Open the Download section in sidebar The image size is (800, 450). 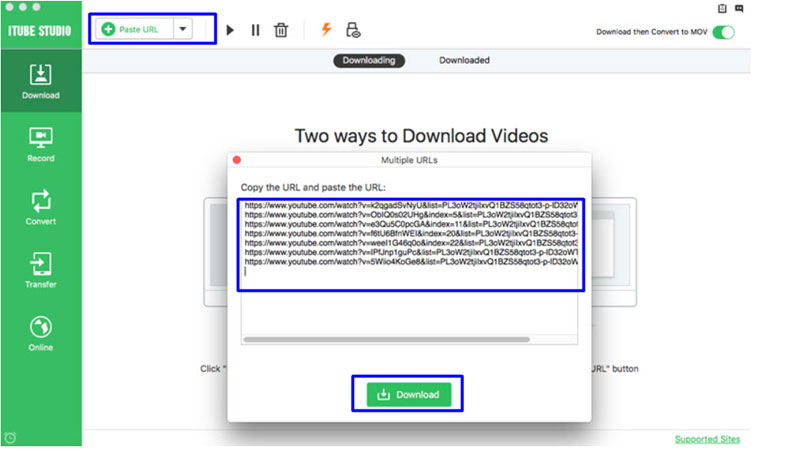pos(41,82)
